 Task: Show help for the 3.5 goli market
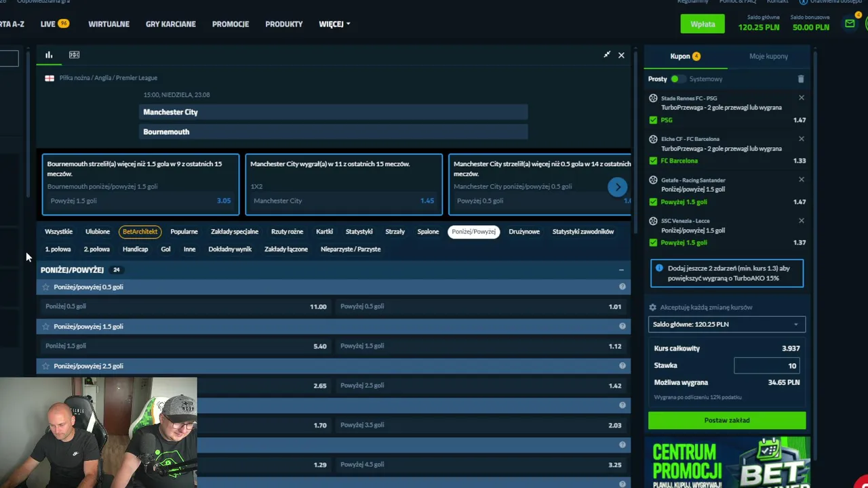[x=622, y=405]
